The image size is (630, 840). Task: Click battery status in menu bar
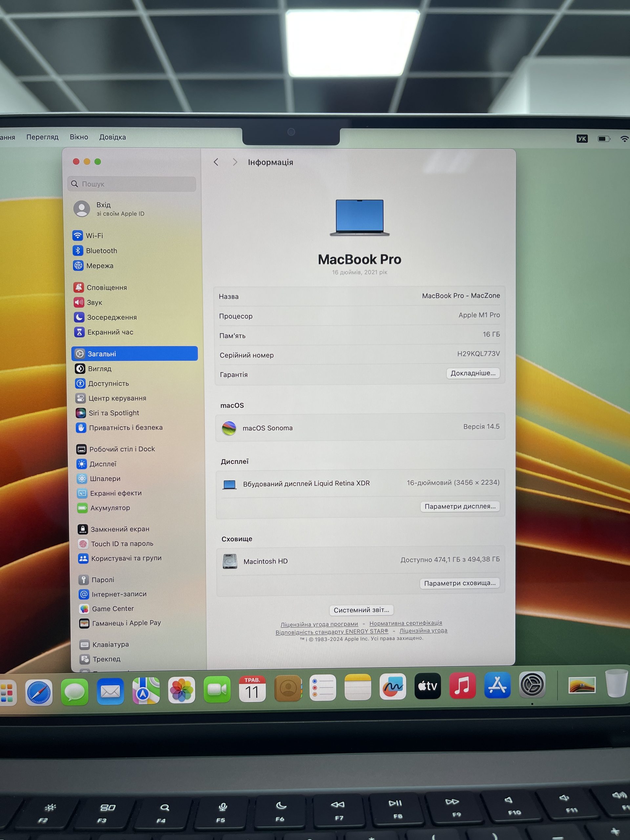(604, 138)
